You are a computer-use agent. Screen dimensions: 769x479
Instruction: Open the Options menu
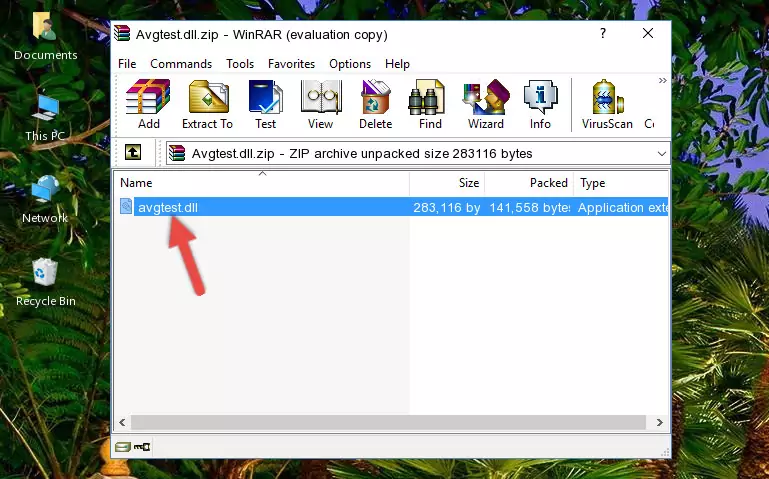350,64
